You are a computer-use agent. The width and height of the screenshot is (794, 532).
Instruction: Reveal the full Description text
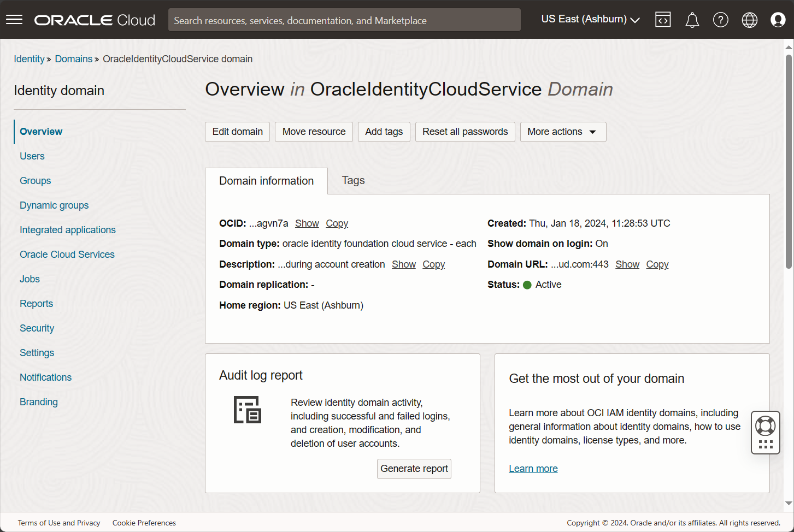click(403, 264)
